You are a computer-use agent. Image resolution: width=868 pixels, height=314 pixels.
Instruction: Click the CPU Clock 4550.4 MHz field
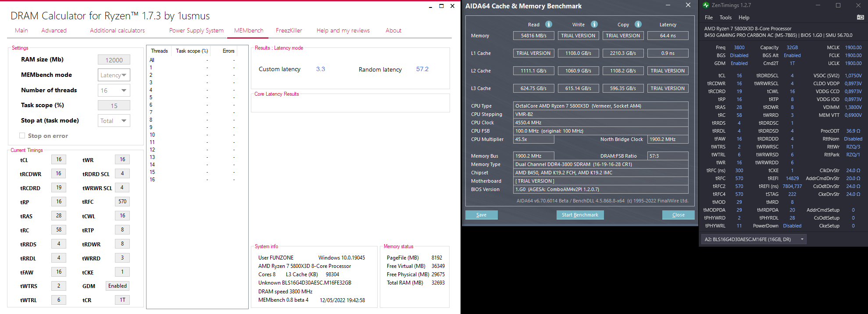(600, 123)
